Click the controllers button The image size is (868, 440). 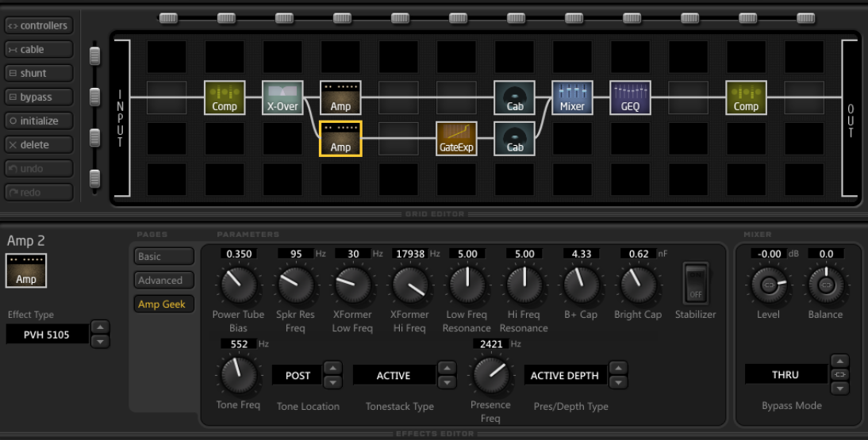[39, 25]
